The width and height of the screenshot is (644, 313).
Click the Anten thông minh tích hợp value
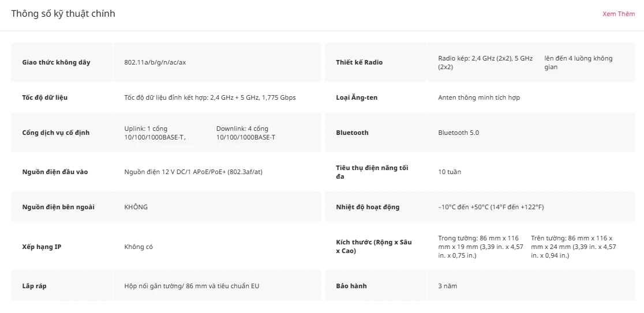point(479,97)
